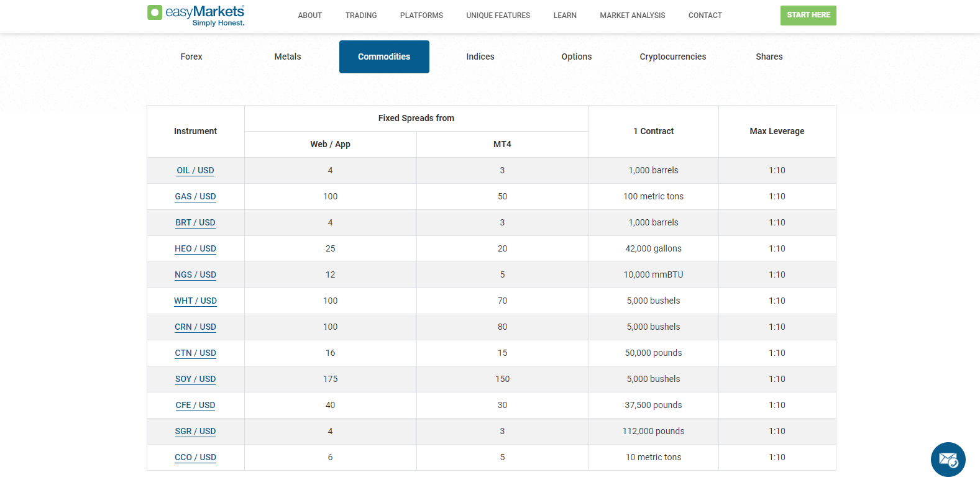Screen dimensions: 980x490
Task: Click the 10,000 mmBTU cell
Action: click(x=653, y=274)
